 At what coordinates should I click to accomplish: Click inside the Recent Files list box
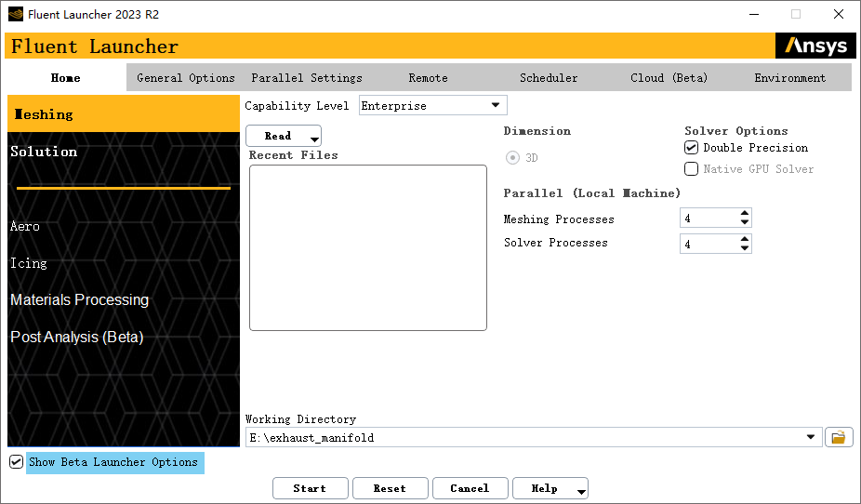pos(367,247)
